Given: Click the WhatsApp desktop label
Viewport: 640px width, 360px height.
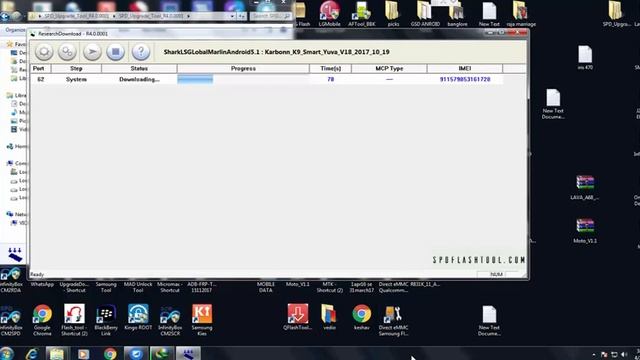Looking at the screenshot, I should 42,284.
